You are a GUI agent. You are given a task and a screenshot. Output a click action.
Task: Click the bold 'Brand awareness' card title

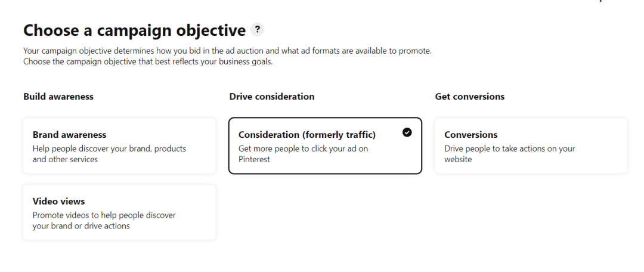point(69,135)
